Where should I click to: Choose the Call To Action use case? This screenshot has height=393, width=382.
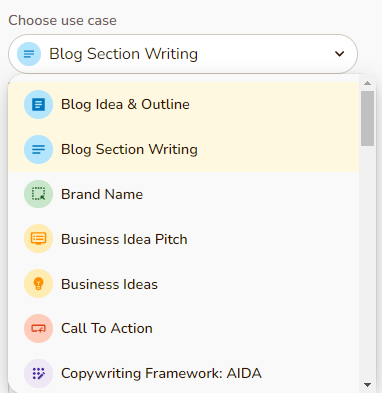[183, 328]
